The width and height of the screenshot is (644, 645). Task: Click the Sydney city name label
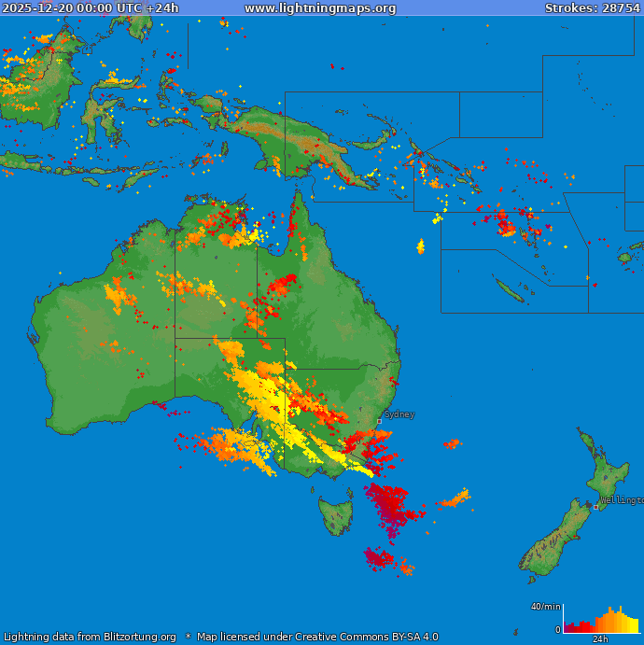(x=399, y=414)
